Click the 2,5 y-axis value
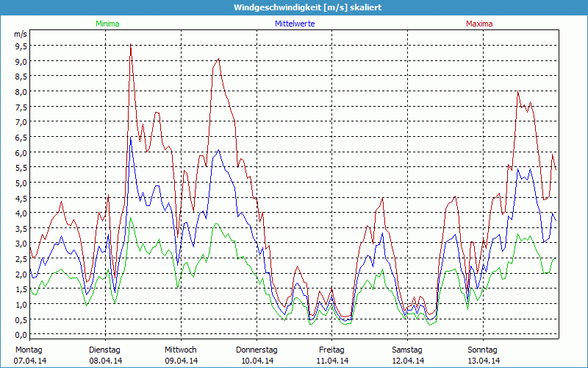The image size is (588, 368). tap(21, 259)
